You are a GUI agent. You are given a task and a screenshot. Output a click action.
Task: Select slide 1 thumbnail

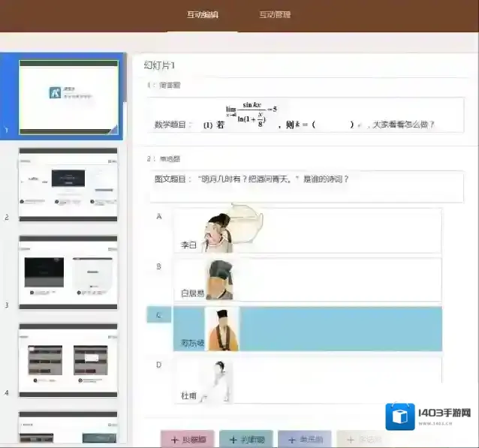68,98
